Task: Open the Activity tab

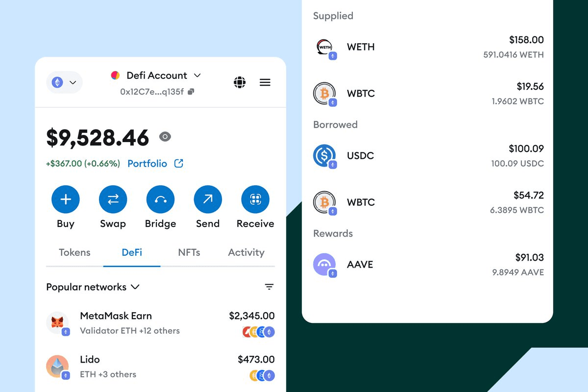Action: click(246, 252)
